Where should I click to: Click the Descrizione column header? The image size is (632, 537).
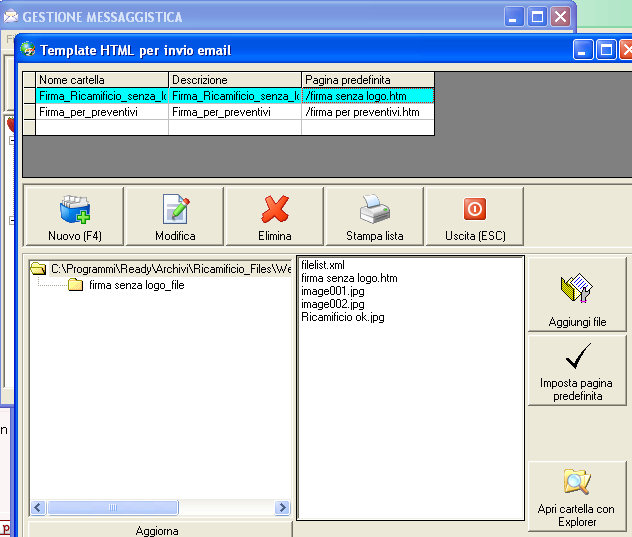tap(235, 80)
